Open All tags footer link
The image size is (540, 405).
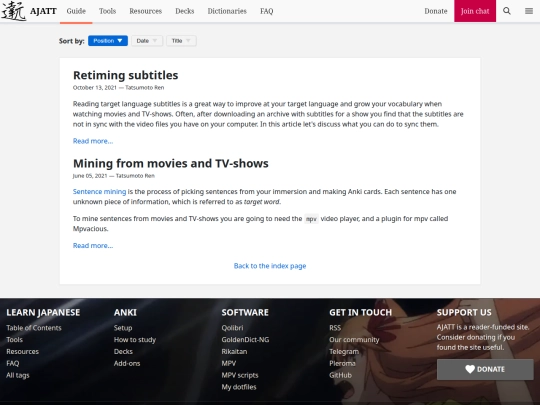point(18,375)
